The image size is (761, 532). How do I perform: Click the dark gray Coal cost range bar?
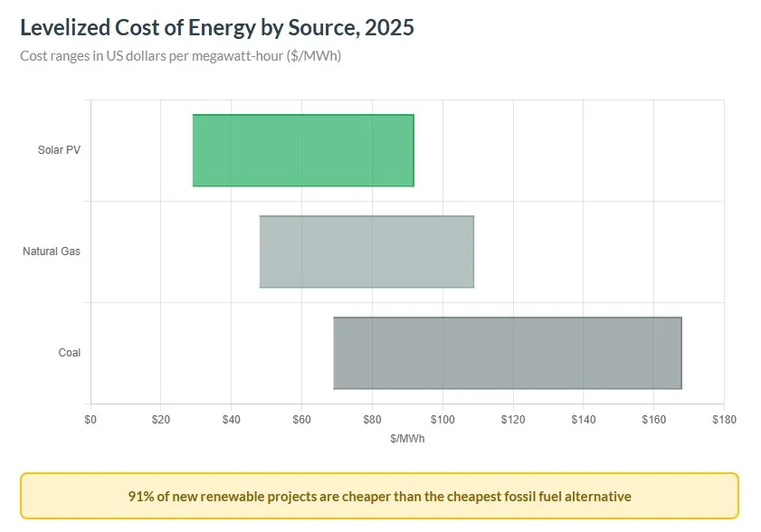tap(508, 354)
